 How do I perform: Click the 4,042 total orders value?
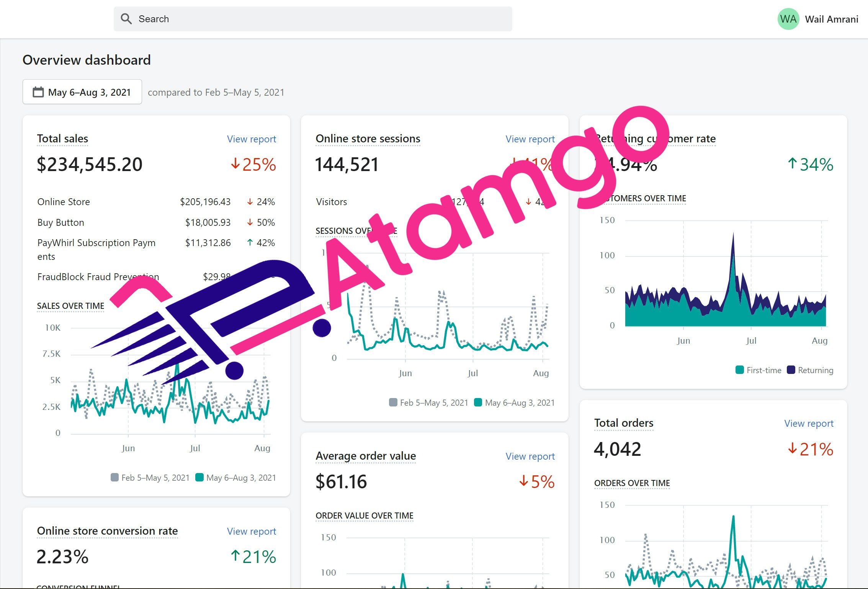(x=617, y=449)
